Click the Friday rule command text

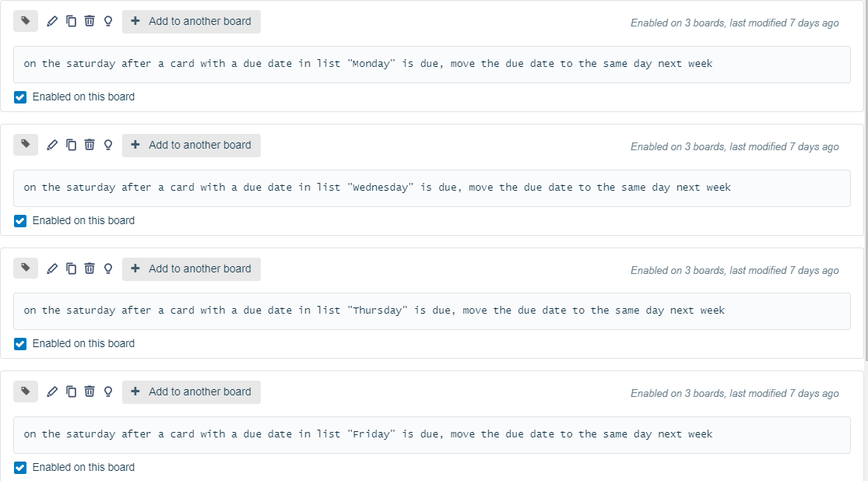368,434
